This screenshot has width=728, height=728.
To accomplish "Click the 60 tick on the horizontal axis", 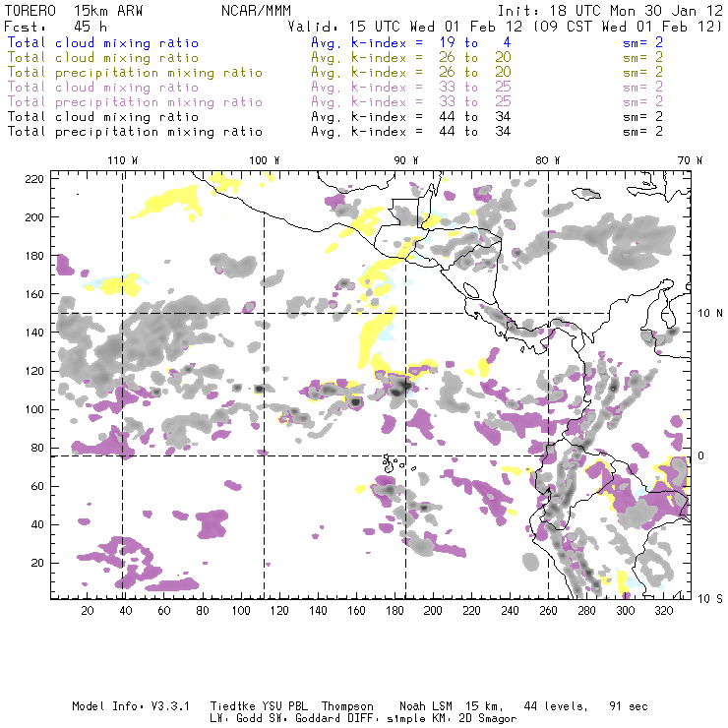I will coord(164,611).
